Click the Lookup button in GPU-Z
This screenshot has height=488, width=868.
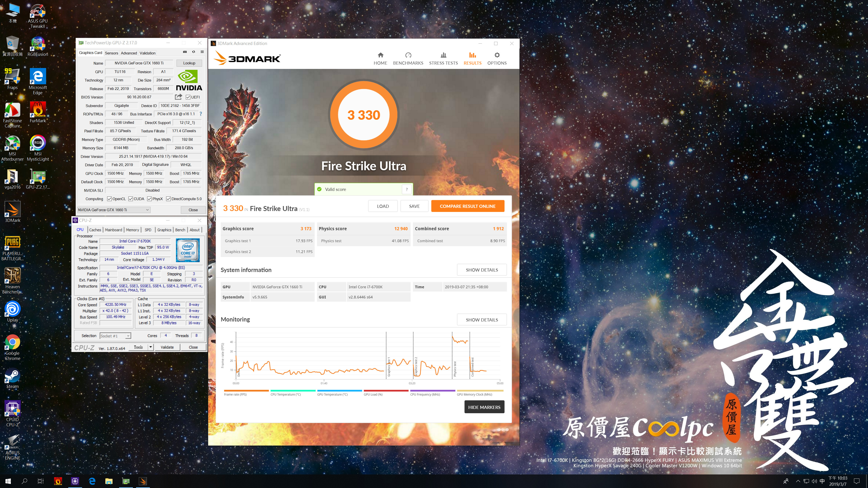(x=189, y=63)
